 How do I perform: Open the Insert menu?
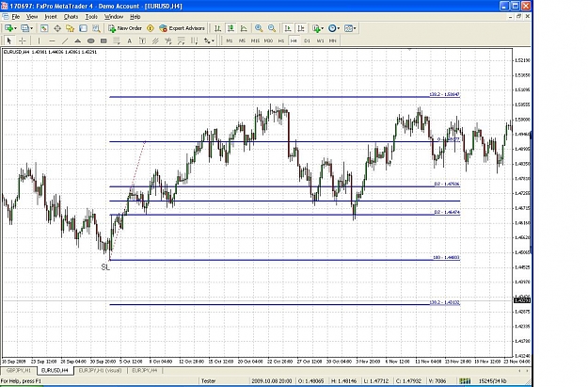tap(51, 17)
